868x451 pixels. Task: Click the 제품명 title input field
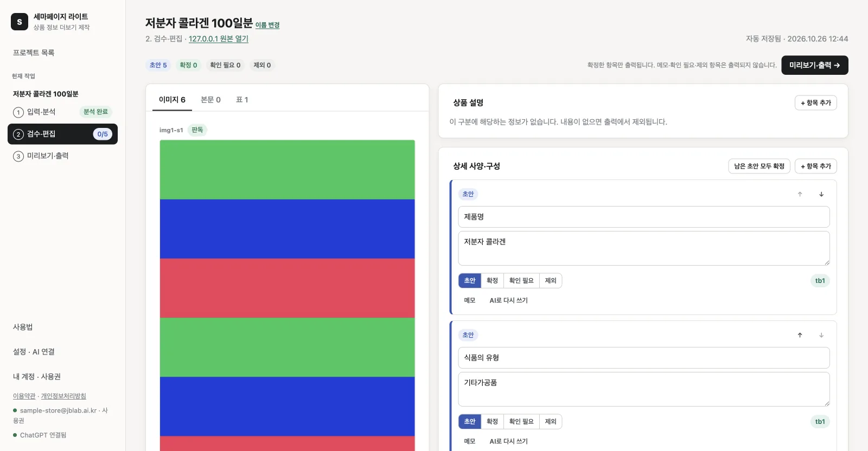pos(644,217)
